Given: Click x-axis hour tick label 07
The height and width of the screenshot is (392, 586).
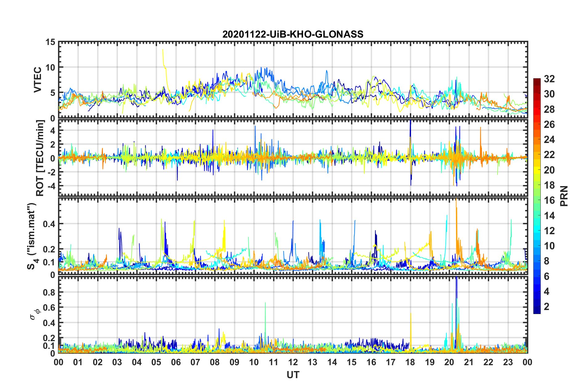Looking at the screenshot, I should coord(195,362).
